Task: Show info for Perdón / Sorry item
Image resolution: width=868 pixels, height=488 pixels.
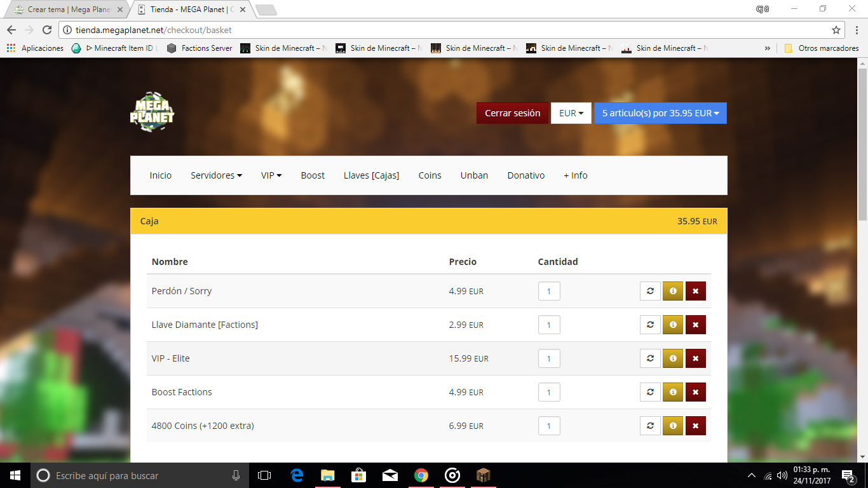Action: pyautogui.click(x=673, y=291)
